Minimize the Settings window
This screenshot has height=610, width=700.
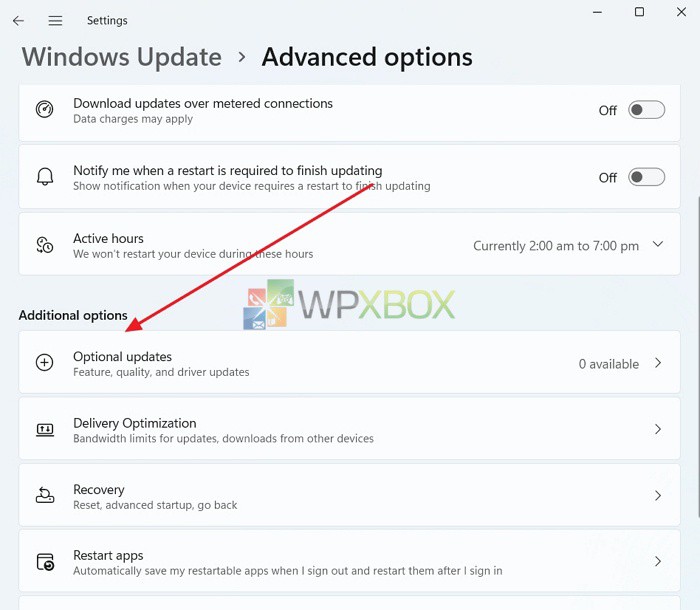[x=597, y=12]
